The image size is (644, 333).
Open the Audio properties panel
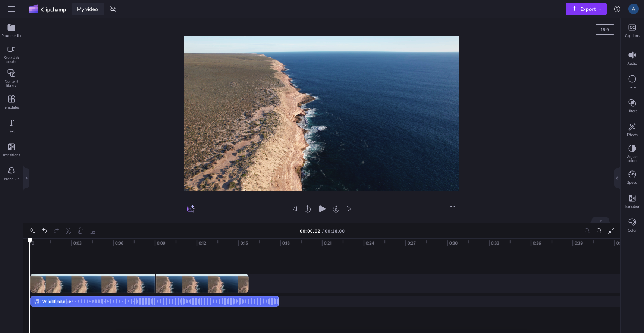(x=632, y=58)
